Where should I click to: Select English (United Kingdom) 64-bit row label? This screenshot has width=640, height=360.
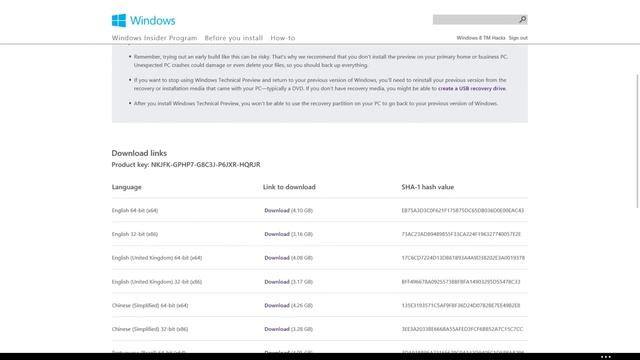pos(157,258)
